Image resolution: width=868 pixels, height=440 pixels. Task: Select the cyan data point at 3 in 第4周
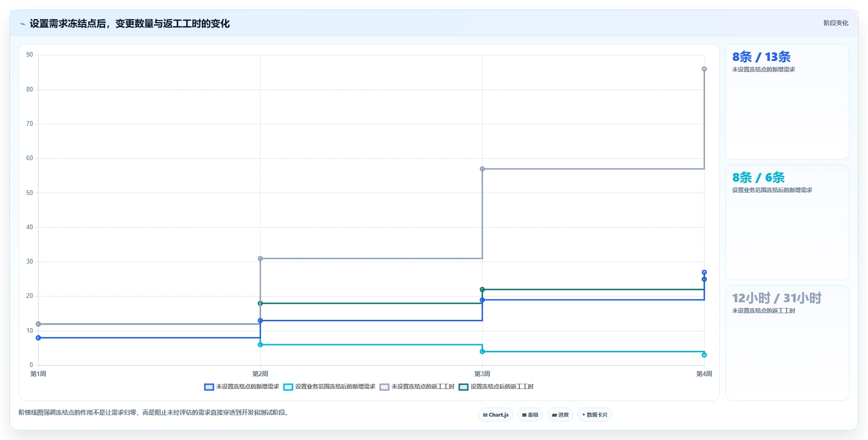point(704,355)
